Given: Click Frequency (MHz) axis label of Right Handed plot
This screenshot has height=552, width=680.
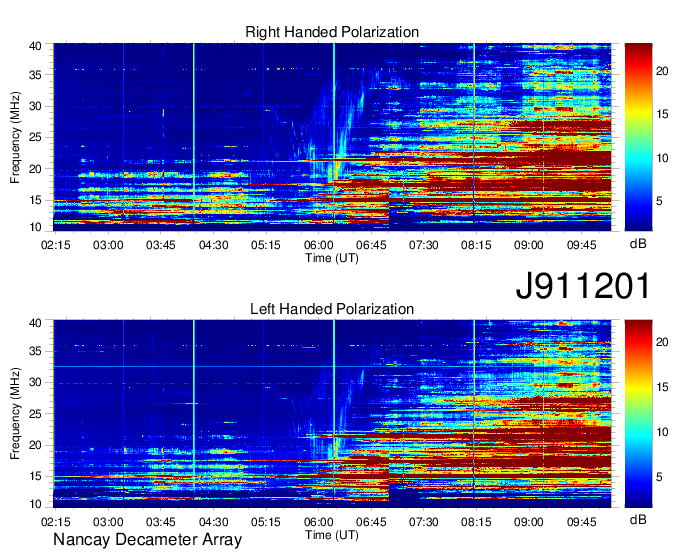Looking at the screenshot, I should tap(15, 137).
